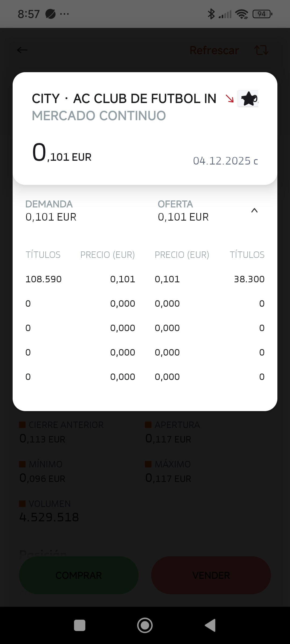The height and width of the screenshot is (644, 290).
Task: Select the DEMANDA 0,101 EUR header
Action: pos(51,211)
